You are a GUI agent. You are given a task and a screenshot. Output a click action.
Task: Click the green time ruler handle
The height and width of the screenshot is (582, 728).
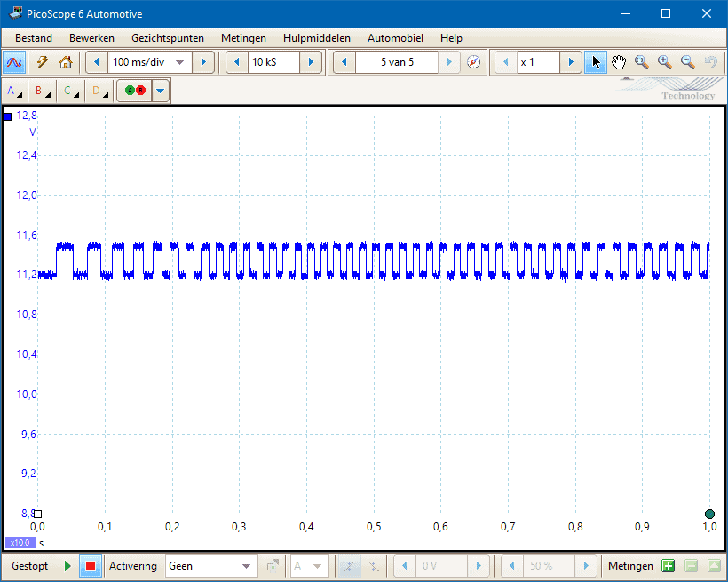[x=709, y=514]
